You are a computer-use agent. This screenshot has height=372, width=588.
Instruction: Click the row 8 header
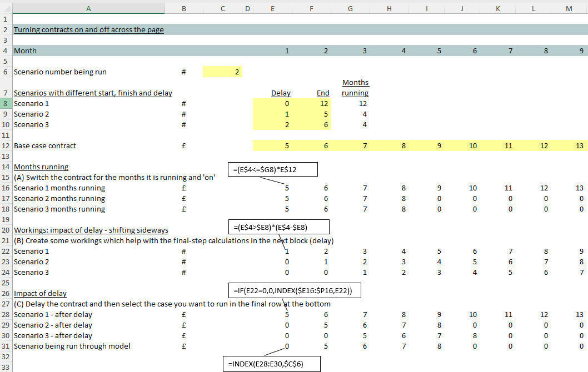(5, 103)
